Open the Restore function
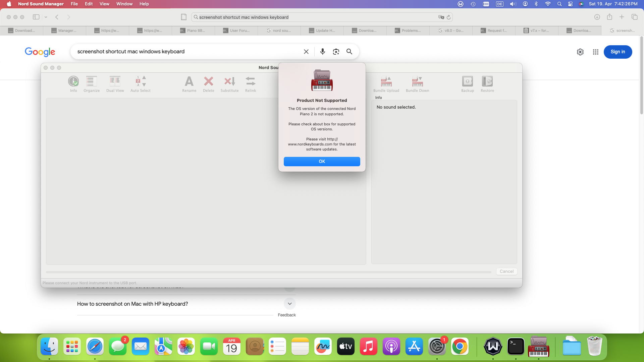This screenshot has height=362, width=644. point(487,84)
